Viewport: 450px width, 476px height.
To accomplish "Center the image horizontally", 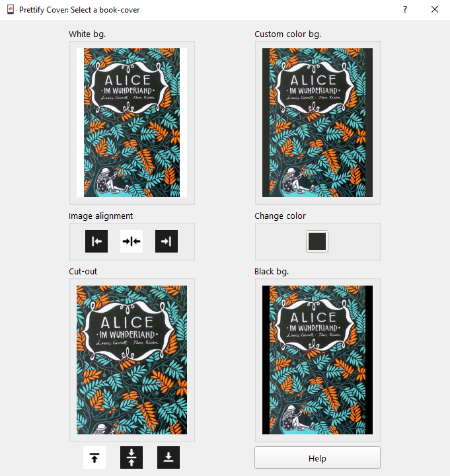I will [x=131, y=241].
